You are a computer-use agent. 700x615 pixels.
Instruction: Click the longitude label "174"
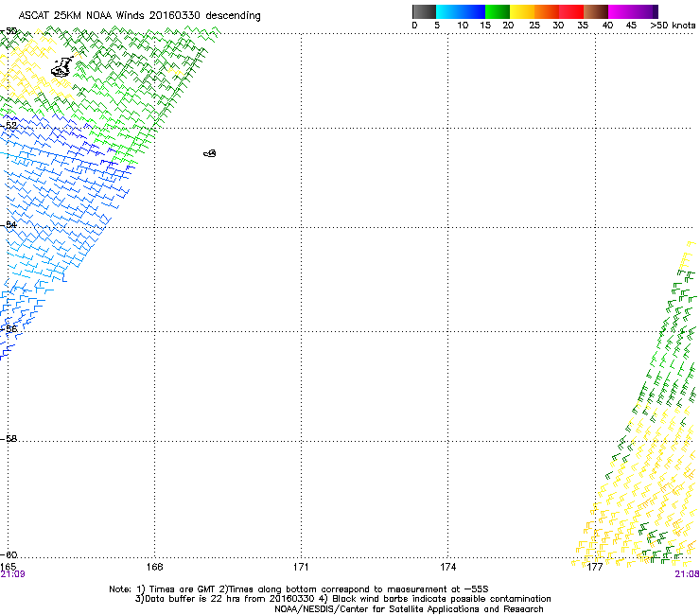click(447, 567)
